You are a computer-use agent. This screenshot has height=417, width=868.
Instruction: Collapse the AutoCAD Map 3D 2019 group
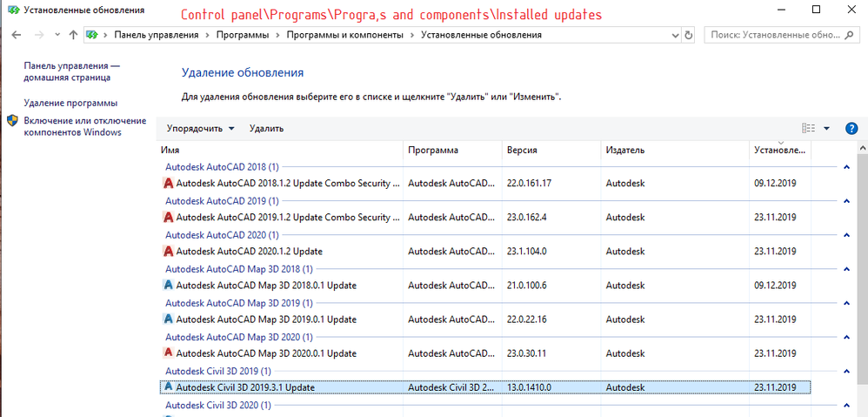[x=846, y=303]
